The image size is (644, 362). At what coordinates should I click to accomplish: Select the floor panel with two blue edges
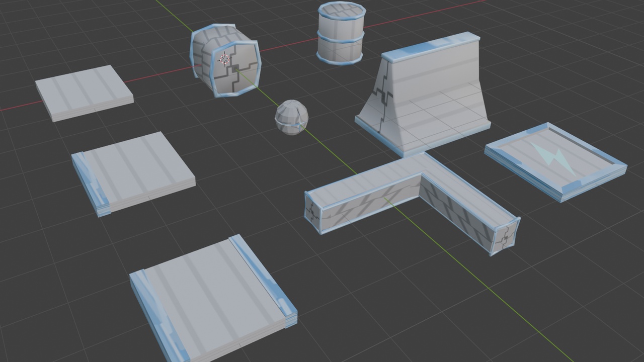(213, 299)
